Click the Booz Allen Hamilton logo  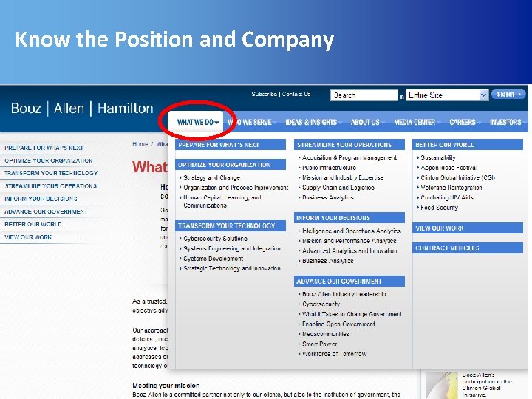(82, 108)
